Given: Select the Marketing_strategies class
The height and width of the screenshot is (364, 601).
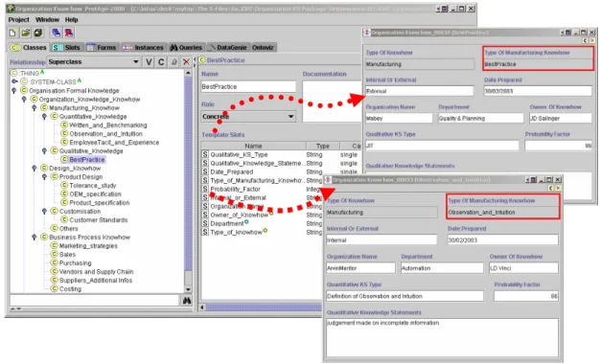Looking at the screenshot, I should pyautogui.click(x=88, y=246).
